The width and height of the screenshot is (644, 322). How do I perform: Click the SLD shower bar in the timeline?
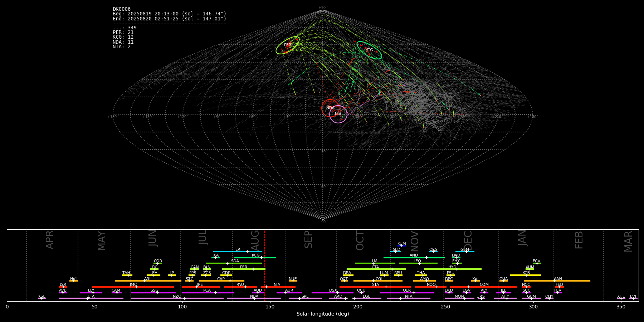click(395, 252)
